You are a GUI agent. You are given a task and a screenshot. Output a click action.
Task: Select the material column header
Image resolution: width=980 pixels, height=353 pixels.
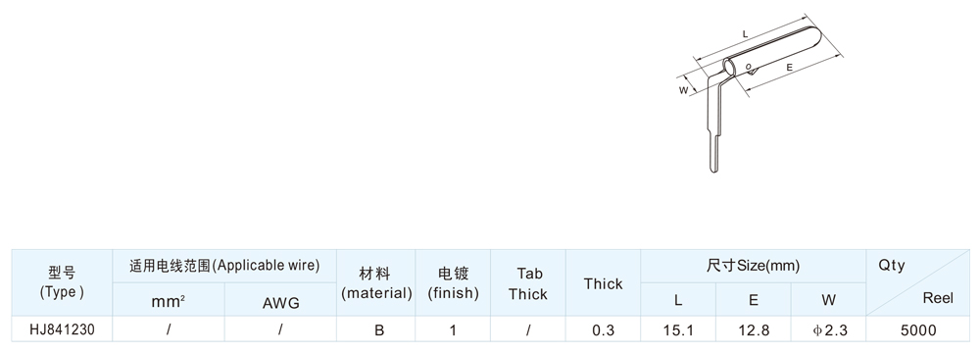click(376, 283)
